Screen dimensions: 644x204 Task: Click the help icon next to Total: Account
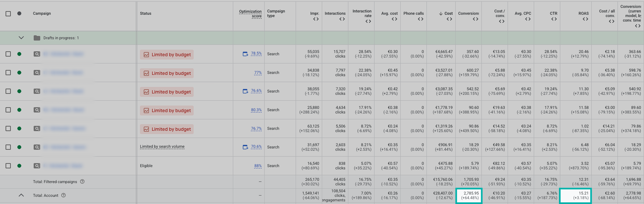[63, 195]
